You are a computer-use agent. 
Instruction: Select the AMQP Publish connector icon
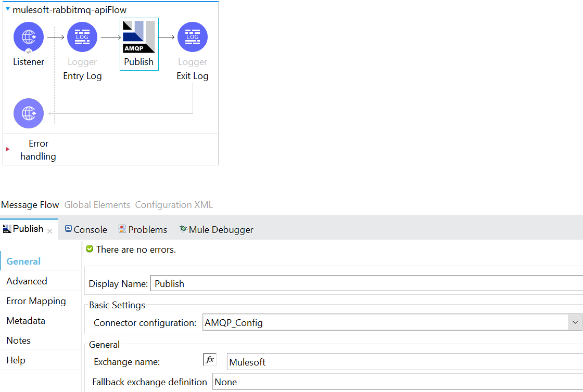pyautogui.click(x=139, y=37)
